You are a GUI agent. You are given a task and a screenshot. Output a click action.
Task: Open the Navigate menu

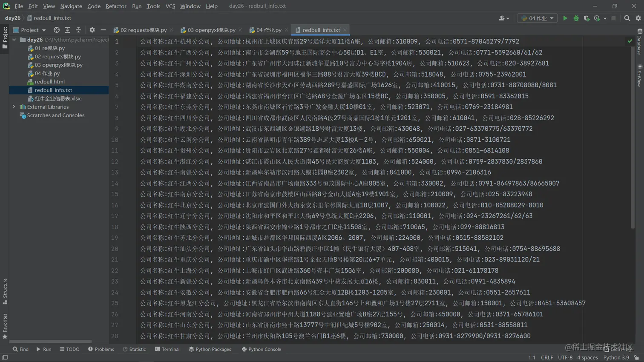71,6
